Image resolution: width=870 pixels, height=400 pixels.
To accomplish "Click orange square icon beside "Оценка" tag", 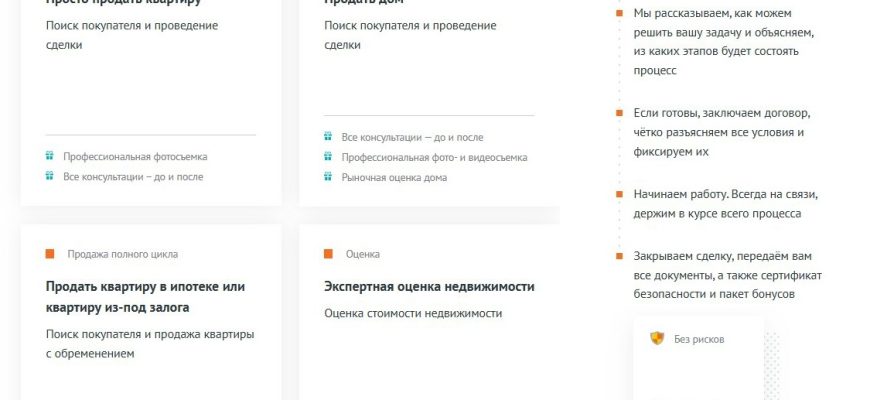I will pos(328,254).
